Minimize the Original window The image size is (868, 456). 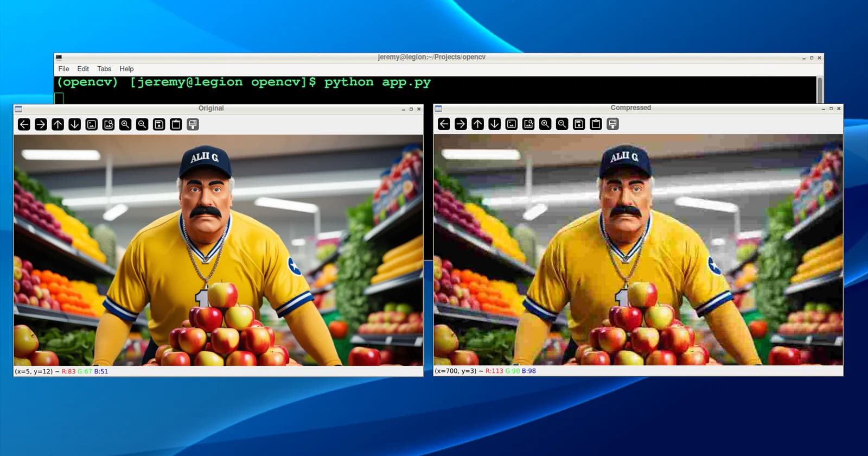pos(403,109)
